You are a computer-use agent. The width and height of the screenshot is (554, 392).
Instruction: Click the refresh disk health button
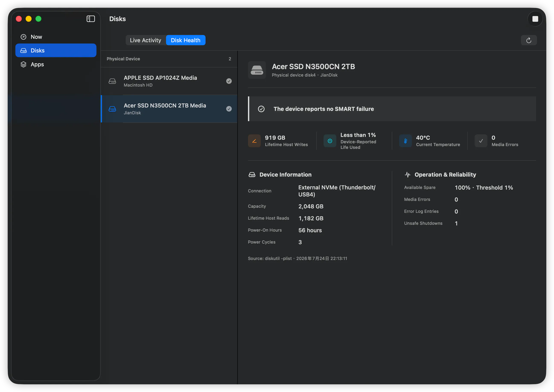click(x=528, y=40)
